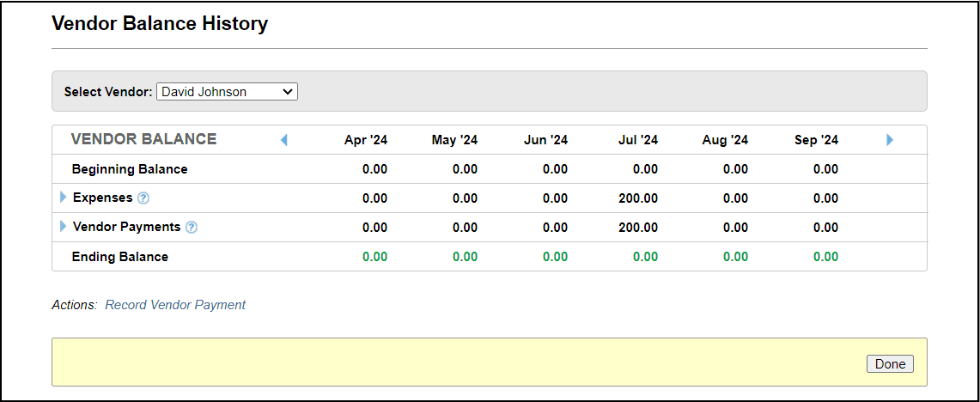The image size is (980, 402).
Task: Go to previous months with left arrow
Action: (284, 140)
